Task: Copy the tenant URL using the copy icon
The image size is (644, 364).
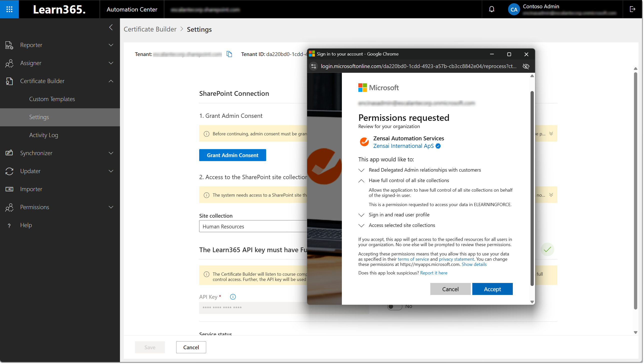Action: point(229,54)
